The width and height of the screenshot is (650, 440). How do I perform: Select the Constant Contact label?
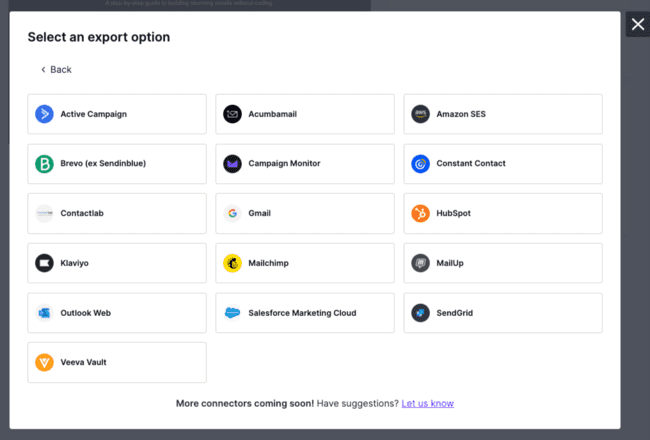pyautogui.click(x=471, y=163)
